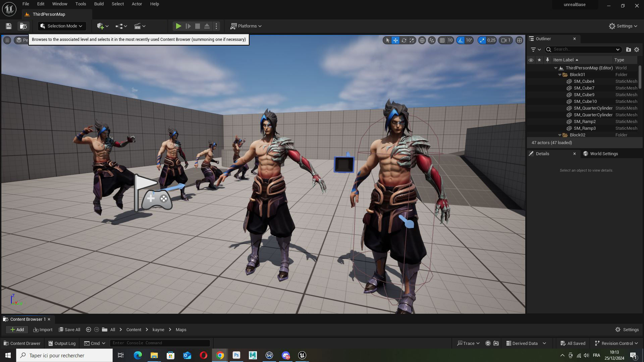Viewport: 644px width, 362px height.
Task: Toggle world/local coordinate system globe icon
Action: pos(422,40)
